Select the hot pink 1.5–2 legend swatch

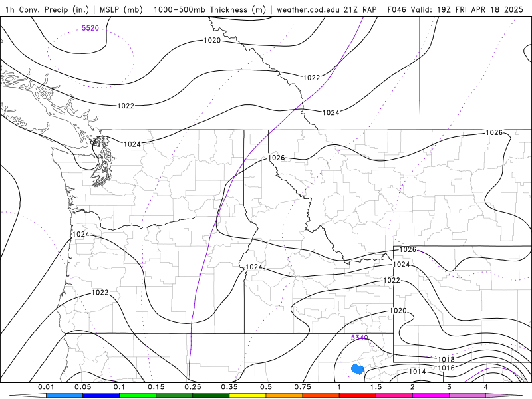tap(394, 396)
